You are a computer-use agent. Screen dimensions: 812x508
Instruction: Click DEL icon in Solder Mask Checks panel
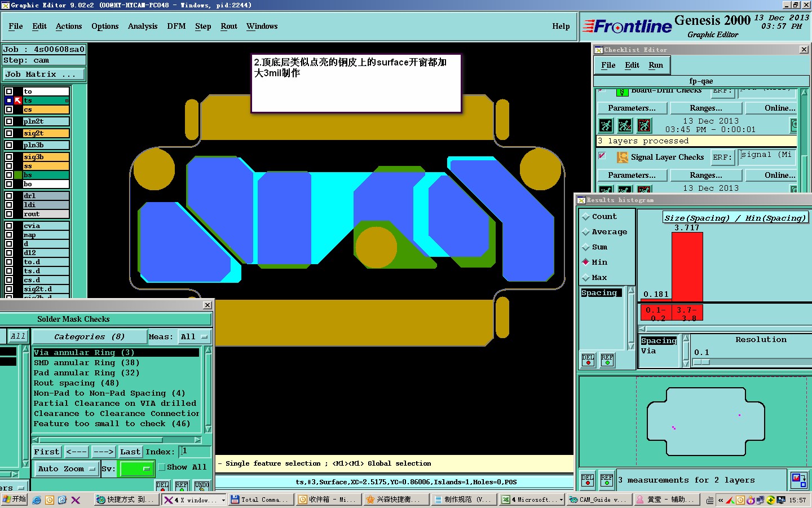[162, 486]
